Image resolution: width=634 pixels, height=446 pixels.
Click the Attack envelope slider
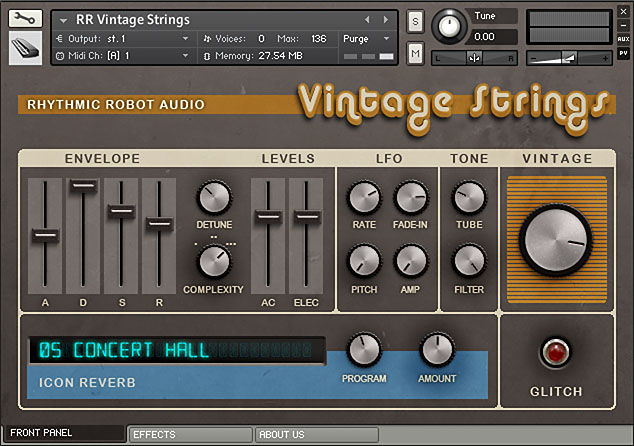44,235
